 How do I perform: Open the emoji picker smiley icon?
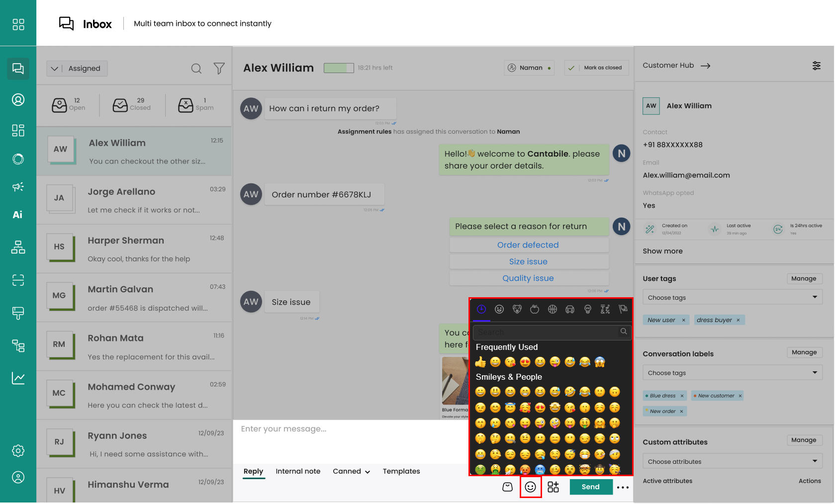(530, 487)
